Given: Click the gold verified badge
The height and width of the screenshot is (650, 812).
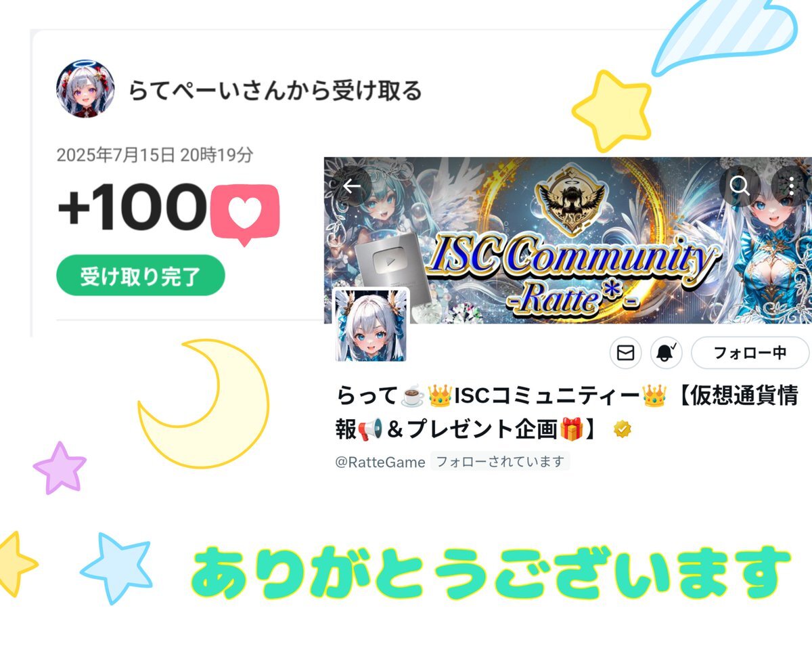Looking at the screenshot, I should click(623, 429).
